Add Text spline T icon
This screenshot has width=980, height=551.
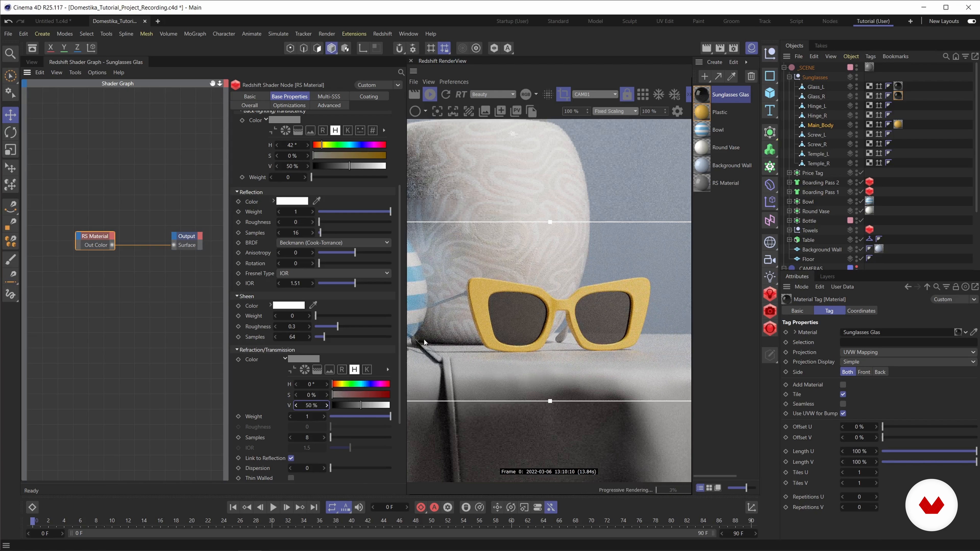[x=770, y=111]
